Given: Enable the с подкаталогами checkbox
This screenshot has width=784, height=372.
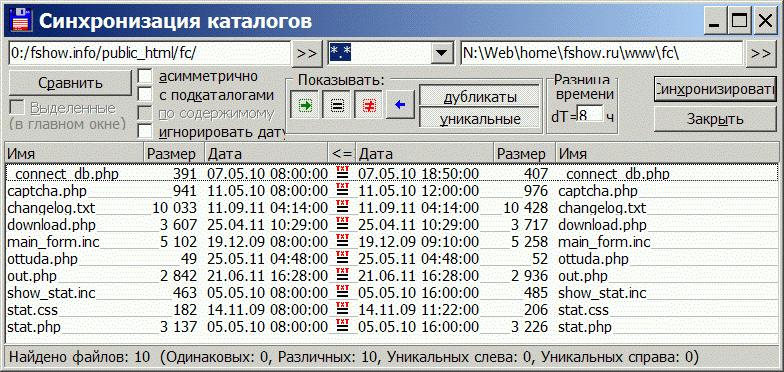Looking at the screenshot, I should click(x=144, y=94).
